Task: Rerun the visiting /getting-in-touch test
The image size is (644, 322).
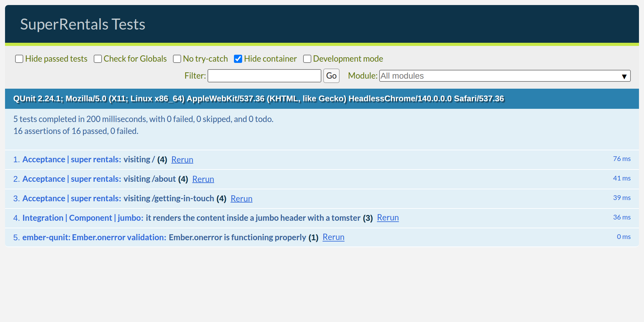Action: pyautogui.click(x=241, y=198)
